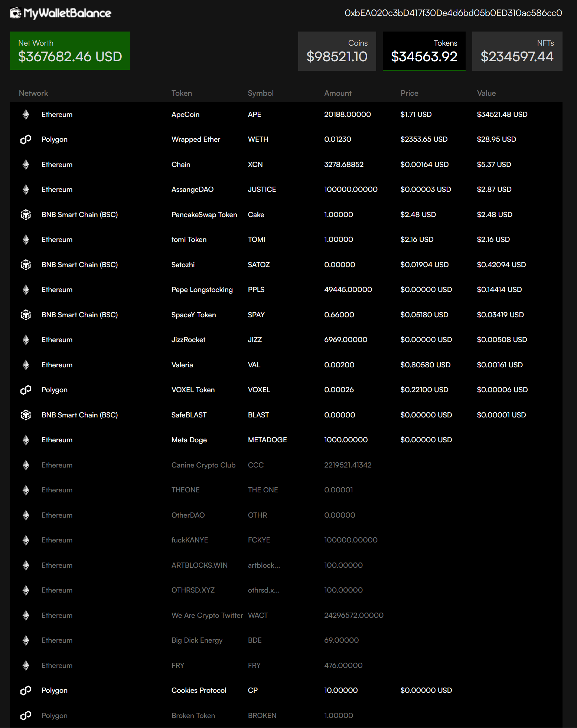Click the Ethereum icon in Valeria row
The width and height of the screenshot is (577, 728).
coord(26,365)
